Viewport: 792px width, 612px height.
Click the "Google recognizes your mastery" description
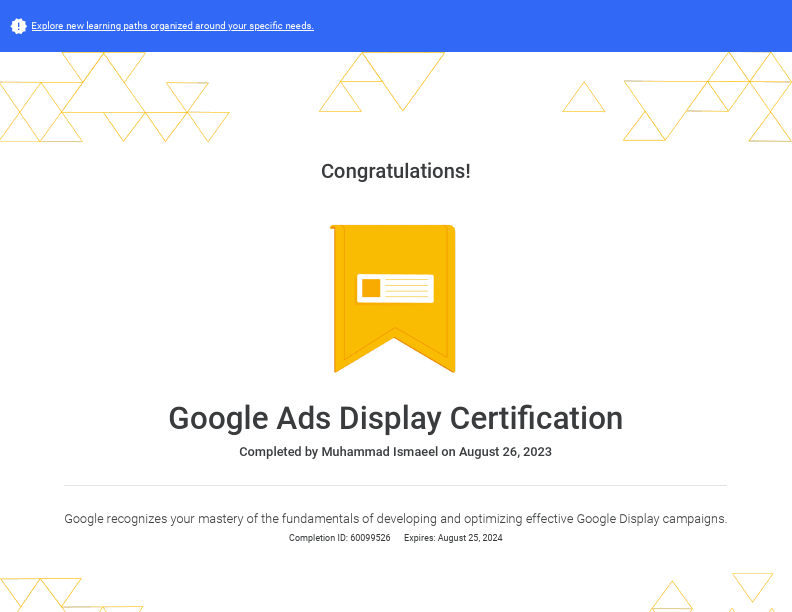pyautogui.click(x=395, y=519)
